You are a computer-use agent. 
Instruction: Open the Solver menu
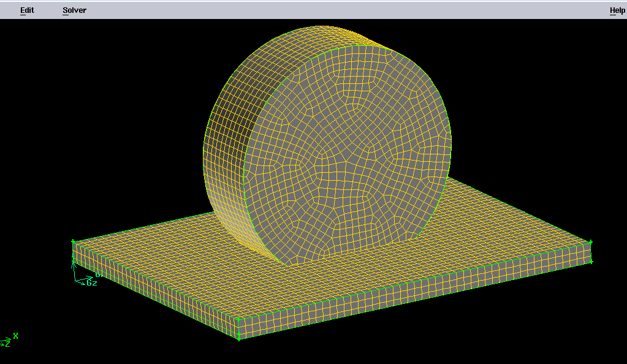tap(74, 10)
